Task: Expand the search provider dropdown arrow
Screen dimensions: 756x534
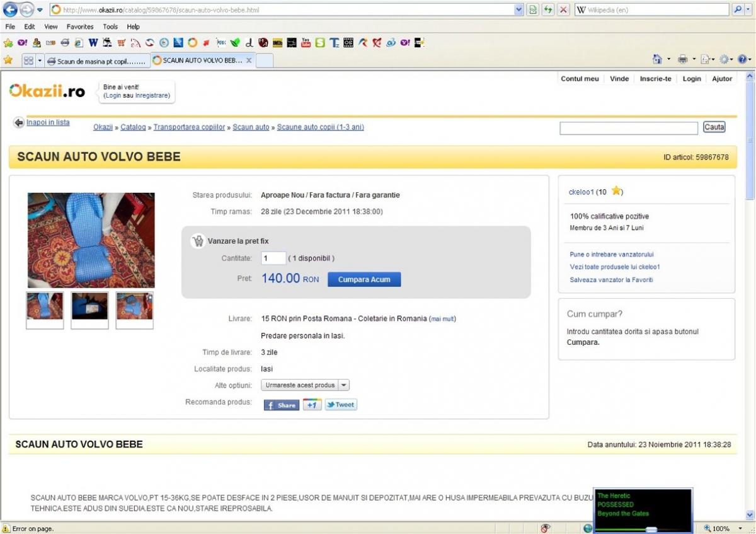Action: (747, 10)
